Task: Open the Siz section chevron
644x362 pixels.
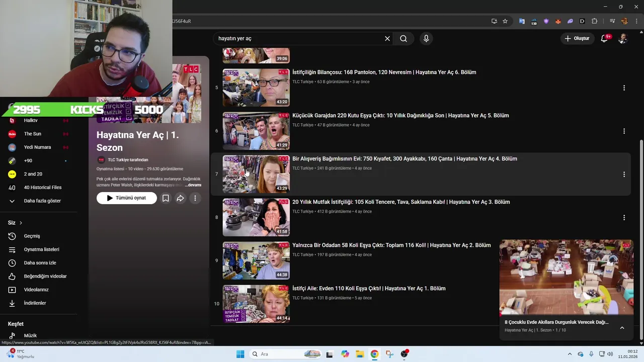Action: (21, 223)
